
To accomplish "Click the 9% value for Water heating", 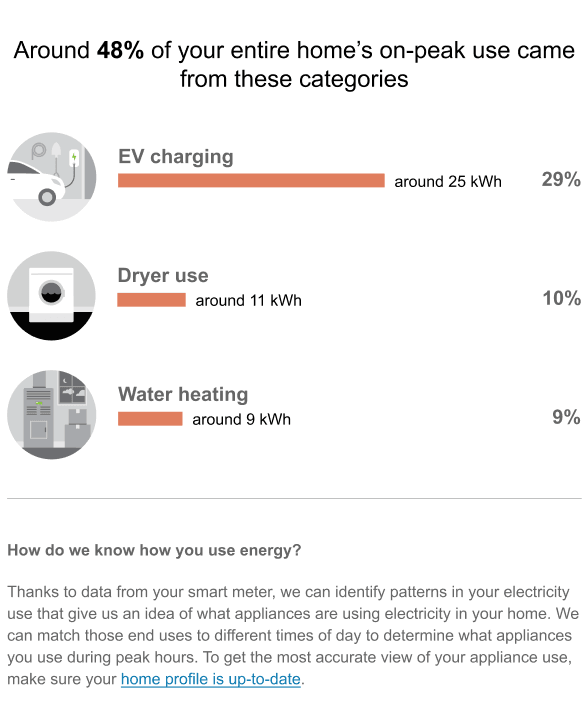I will (x=567, y=417).
